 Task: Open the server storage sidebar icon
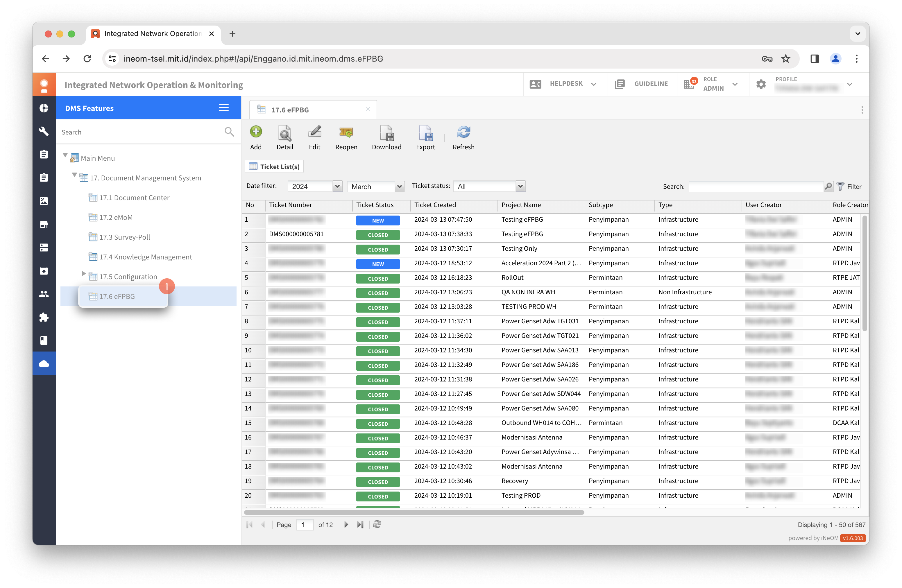[44, 248]
